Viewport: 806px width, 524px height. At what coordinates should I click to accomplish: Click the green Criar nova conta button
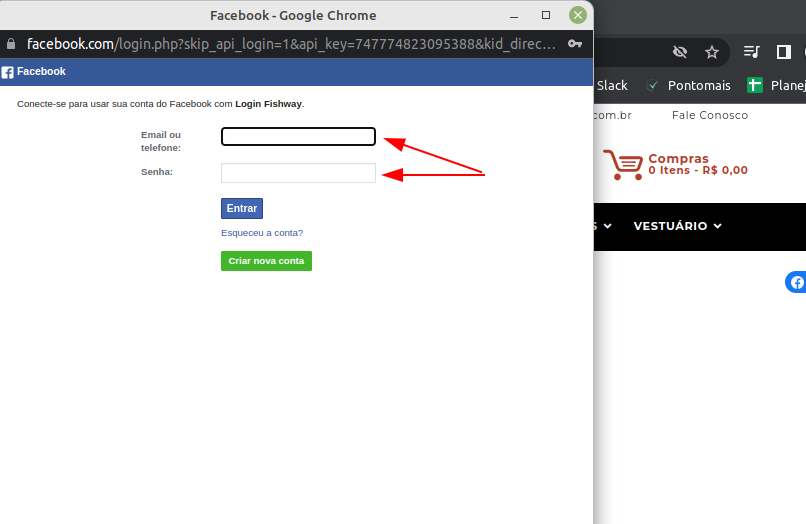click(x=266, y=261)
